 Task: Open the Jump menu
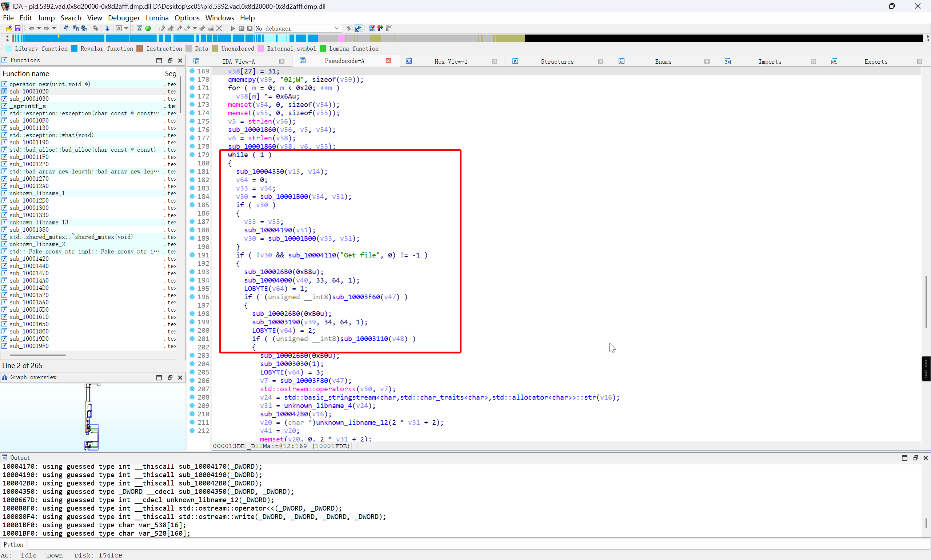46,18
